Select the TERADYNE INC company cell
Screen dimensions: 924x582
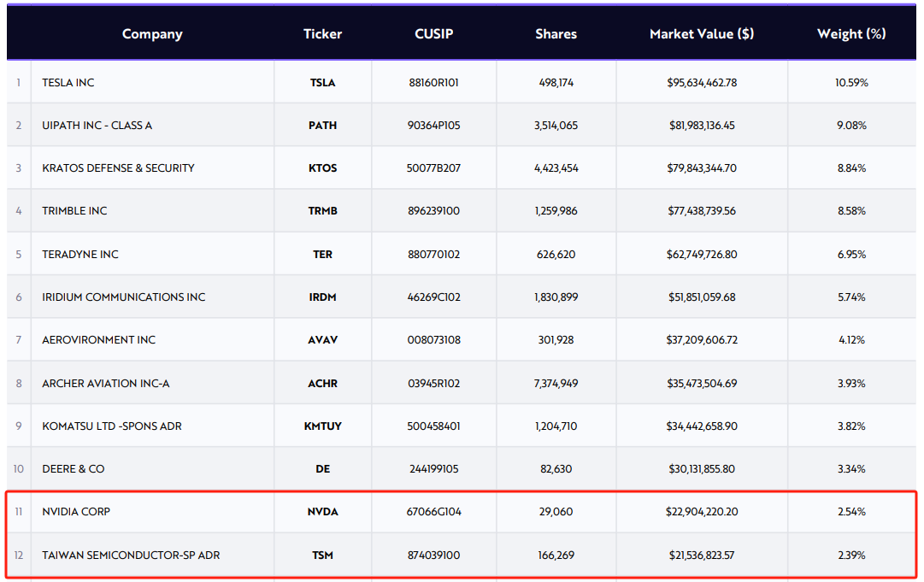(80, 255)
